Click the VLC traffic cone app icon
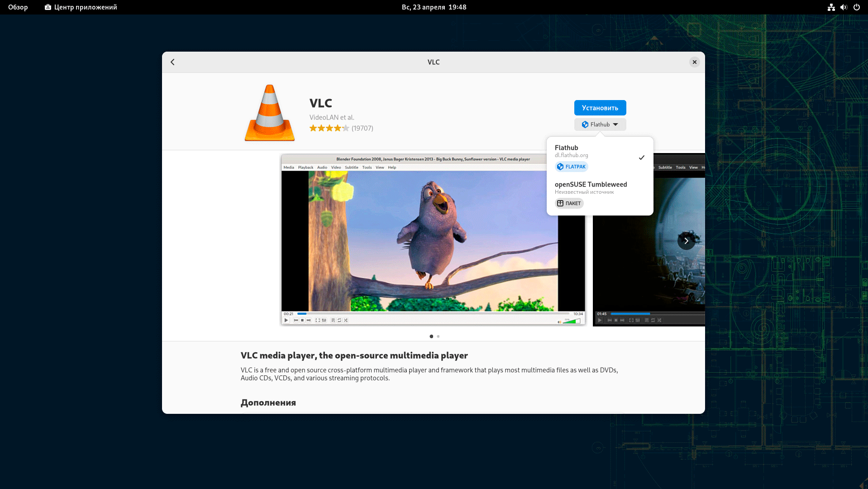This screenshot has width=868, height=489. point(270,113)
